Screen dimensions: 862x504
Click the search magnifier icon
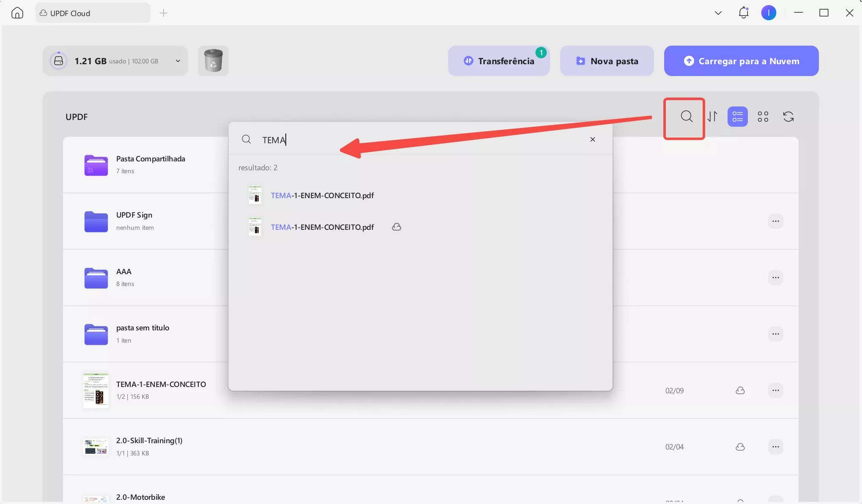click(687, 117)
